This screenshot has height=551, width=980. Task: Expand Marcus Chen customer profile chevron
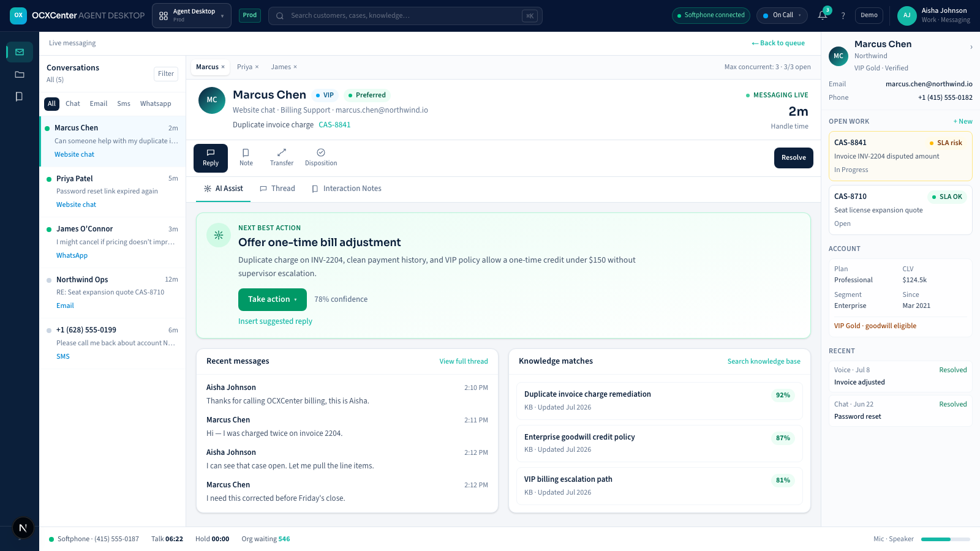tap(971, 47)
